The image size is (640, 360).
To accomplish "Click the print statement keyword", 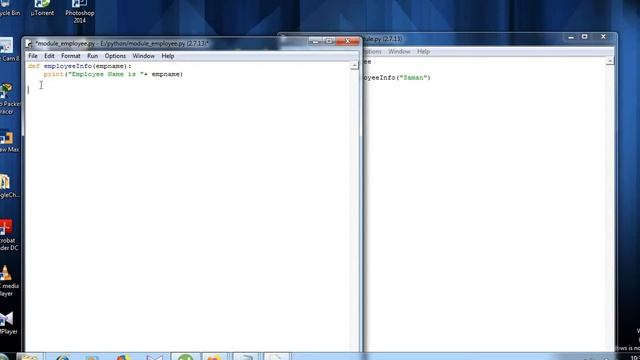I will click(x=53, y=74).
